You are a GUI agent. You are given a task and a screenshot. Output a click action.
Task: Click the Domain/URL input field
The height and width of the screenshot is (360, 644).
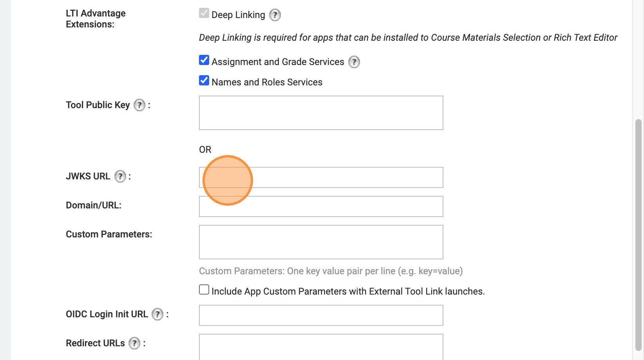(x=321, y=206)
